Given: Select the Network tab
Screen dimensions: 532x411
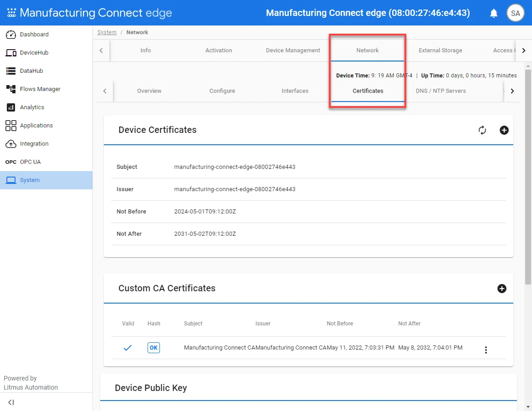Looking at the screenshot, I should pos(368,51).
